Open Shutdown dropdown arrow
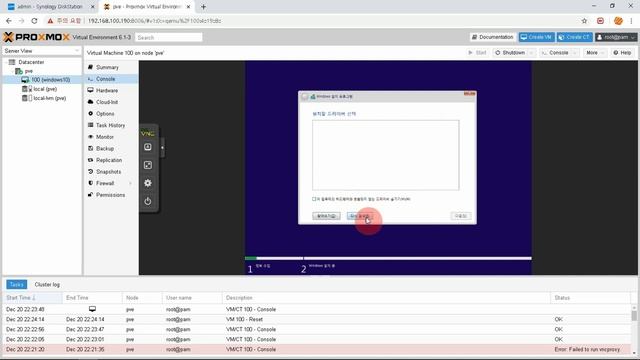This screenshot has width=640, height=360. click(x=531, y=53)
